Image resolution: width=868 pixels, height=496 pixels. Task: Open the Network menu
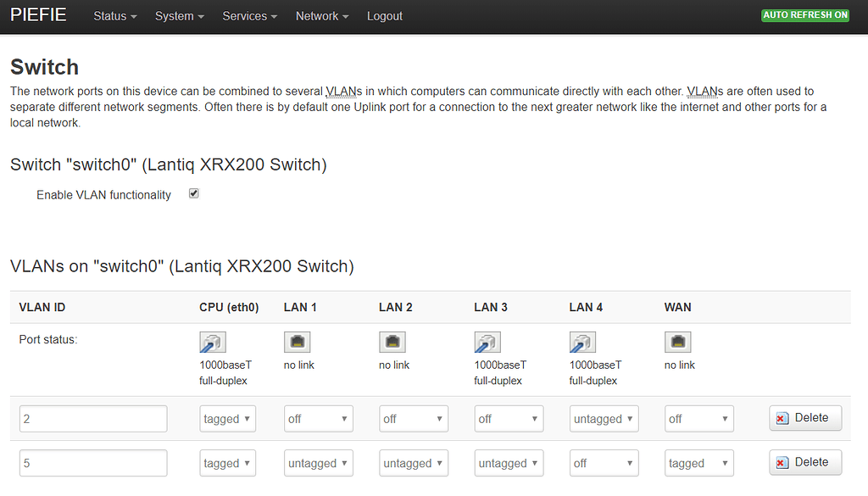pos(321,15)
